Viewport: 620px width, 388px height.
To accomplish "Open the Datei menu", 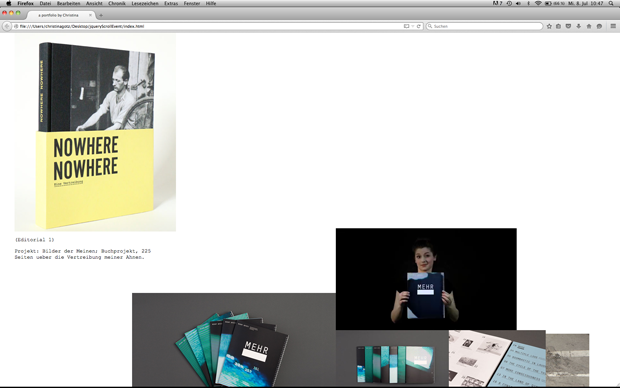I will click(45, 3).
